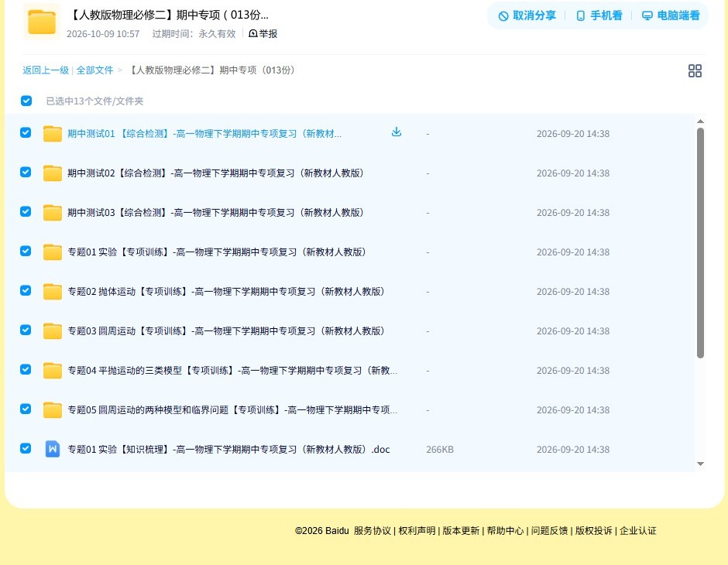The width and height of the screenshot is (728, 565).
Task: Click share timestamp 2026-10-09 10:57
Action: (x=103, y=34)
